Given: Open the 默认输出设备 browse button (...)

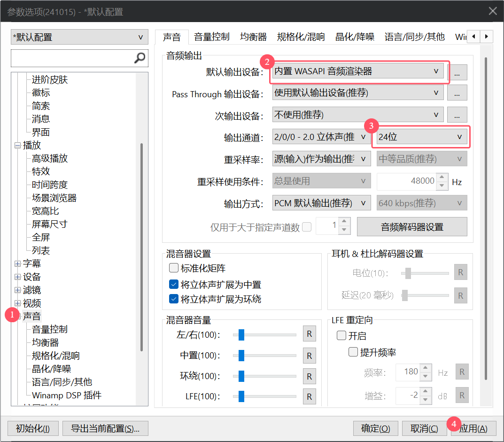Looking at the screenshot, I should click(x=457, y=72).
